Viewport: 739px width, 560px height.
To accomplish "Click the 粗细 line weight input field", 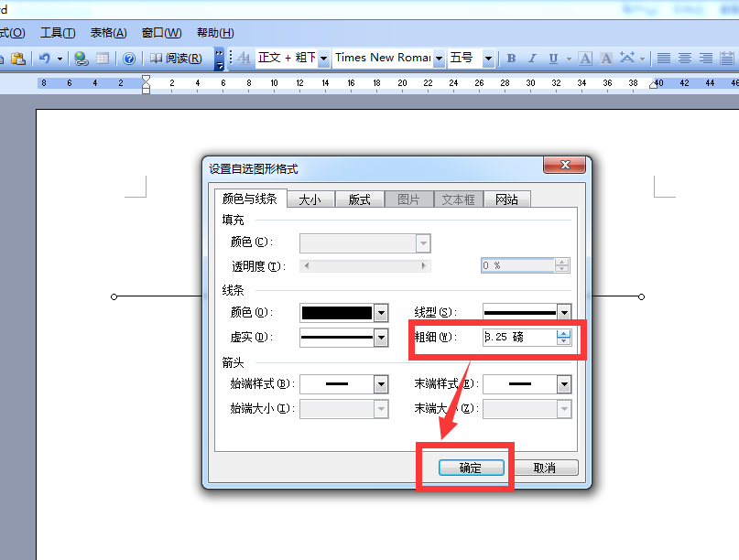I will (x=519, y=337).
